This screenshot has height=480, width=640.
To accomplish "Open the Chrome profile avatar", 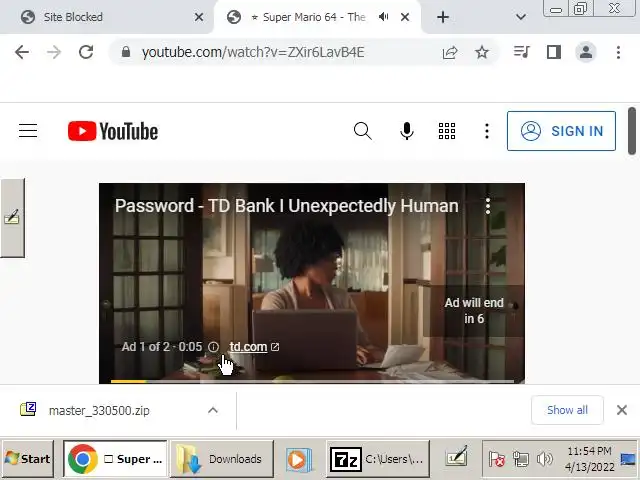I will [586, 52].
